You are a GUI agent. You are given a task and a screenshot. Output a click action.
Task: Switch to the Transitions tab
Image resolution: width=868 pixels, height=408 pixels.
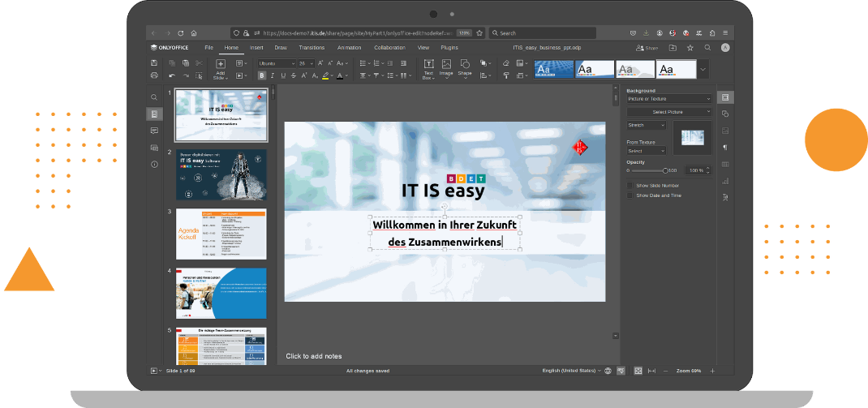tap(312, 48)
